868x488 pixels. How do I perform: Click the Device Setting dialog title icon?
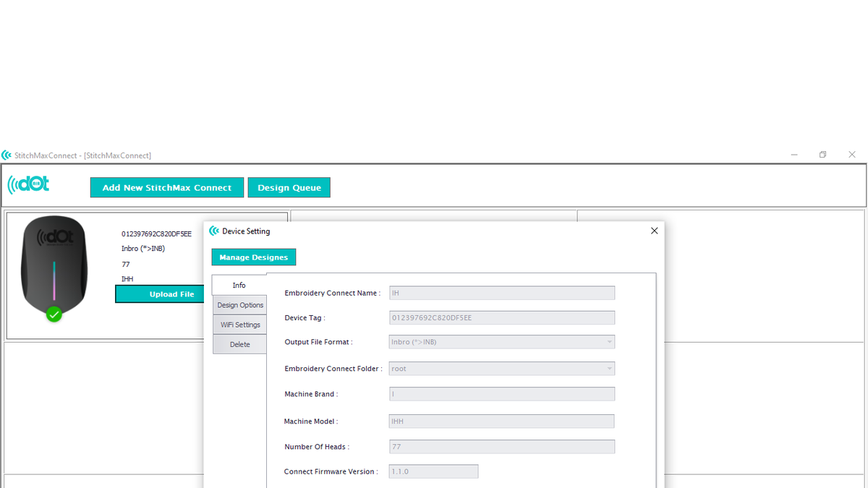214,231
